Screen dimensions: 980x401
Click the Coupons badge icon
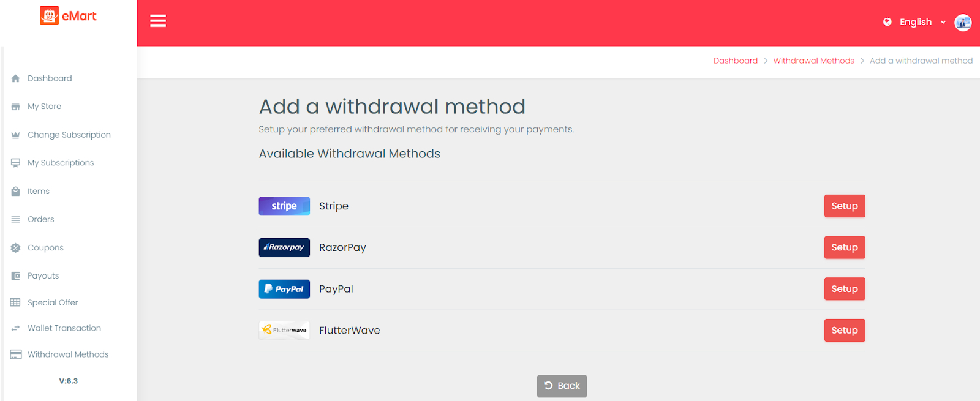16,248
